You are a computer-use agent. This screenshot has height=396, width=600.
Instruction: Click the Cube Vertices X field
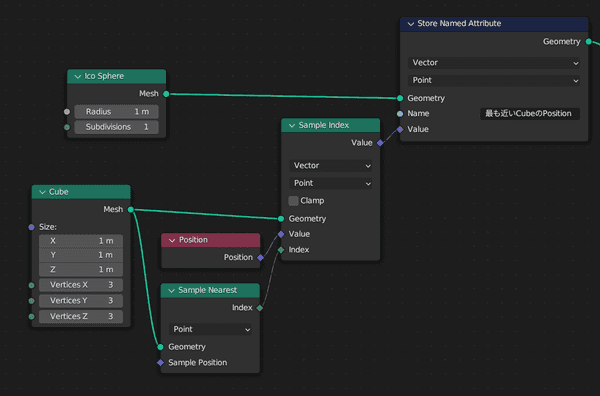[x=81, y=285]
